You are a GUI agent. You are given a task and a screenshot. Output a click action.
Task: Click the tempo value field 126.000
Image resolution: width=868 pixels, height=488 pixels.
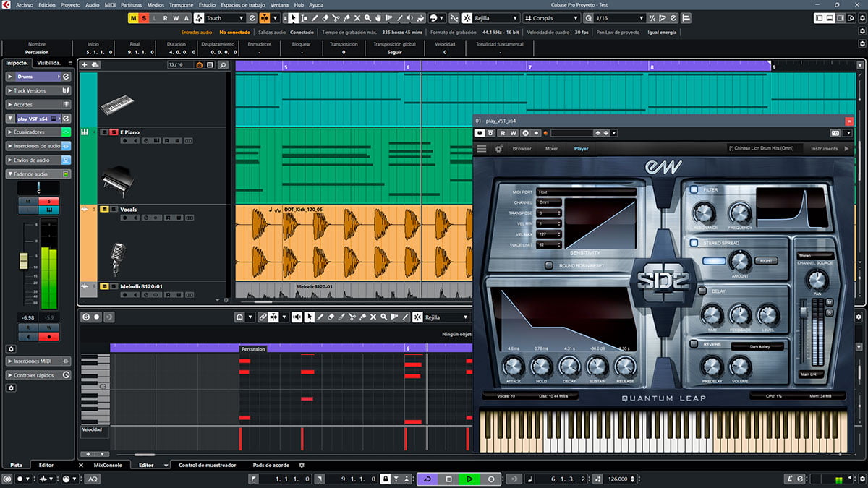tap(618, 479)
